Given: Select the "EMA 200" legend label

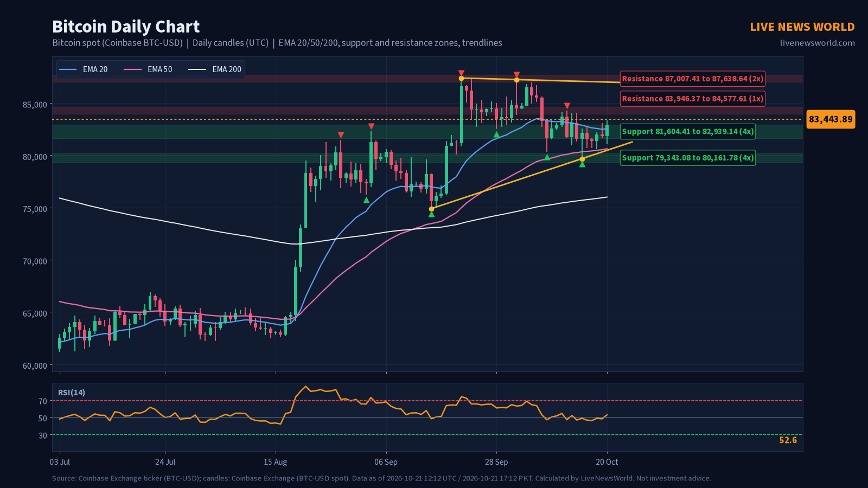Looking at the screenshot, I should [227, 69].
